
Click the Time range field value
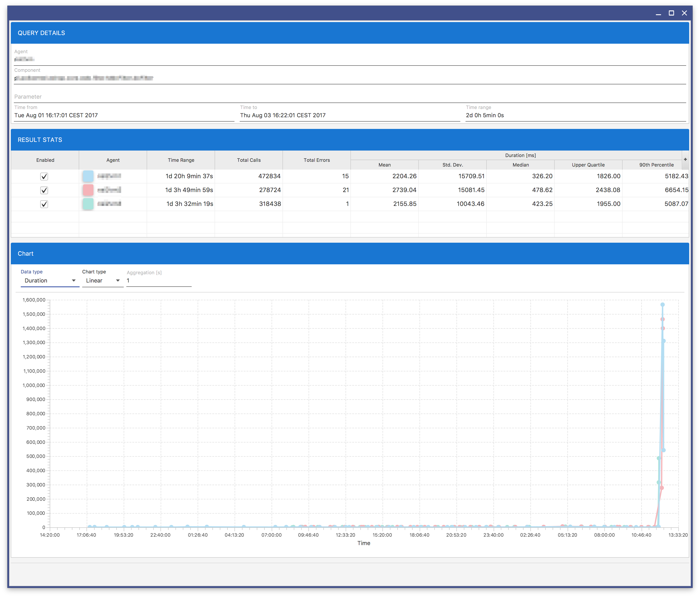click(x=485, y=115)
